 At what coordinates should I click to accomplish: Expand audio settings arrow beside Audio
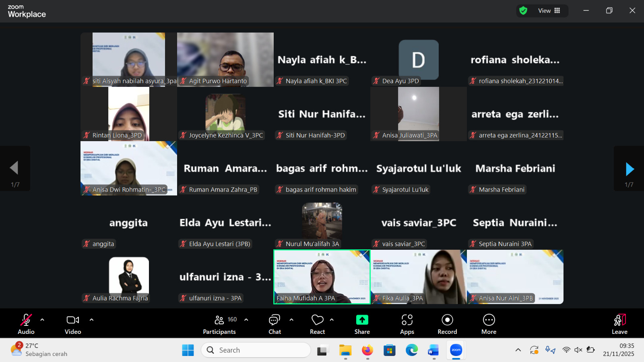42,320
